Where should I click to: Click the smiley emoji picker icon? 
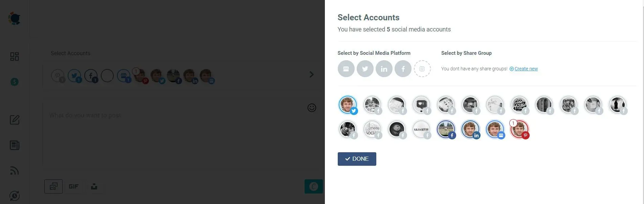pyautogui.click(x=311, y=108)
